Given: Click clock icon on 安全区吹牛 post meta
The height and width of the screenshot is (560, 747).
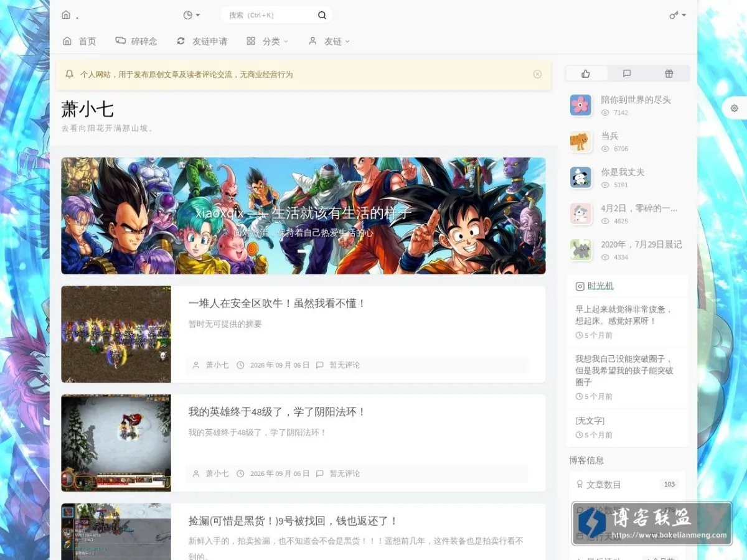Looking at the screenshot, I should point(241,365).
